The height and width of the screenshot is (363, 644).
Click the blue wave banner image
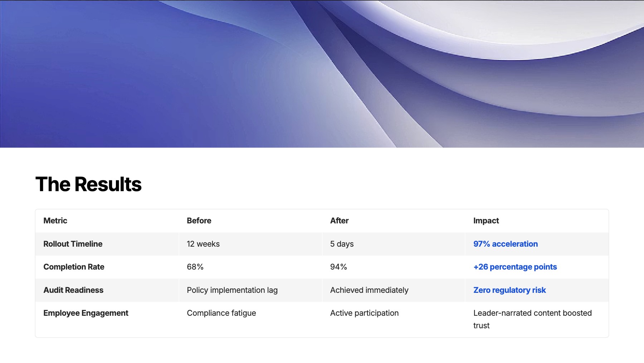coord(322,74)
